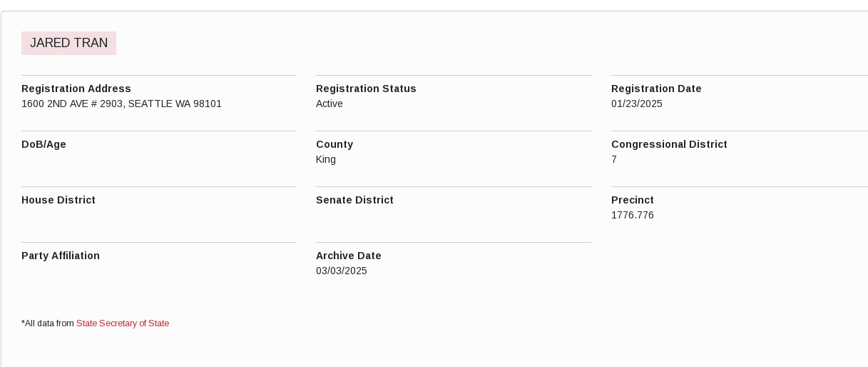Click the Registration Status label

pos(366,89)
